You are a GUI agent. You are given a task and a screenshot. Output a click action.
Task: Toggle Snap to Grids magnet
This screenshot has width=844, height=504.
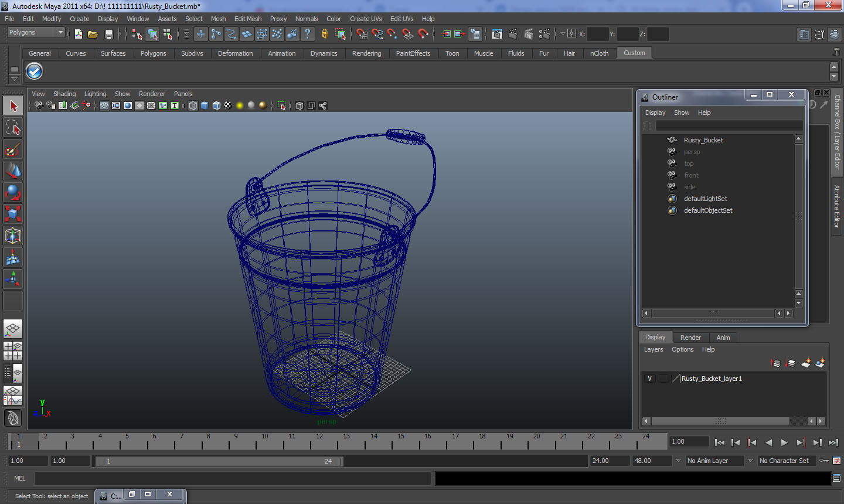click(x=362, y=34)
